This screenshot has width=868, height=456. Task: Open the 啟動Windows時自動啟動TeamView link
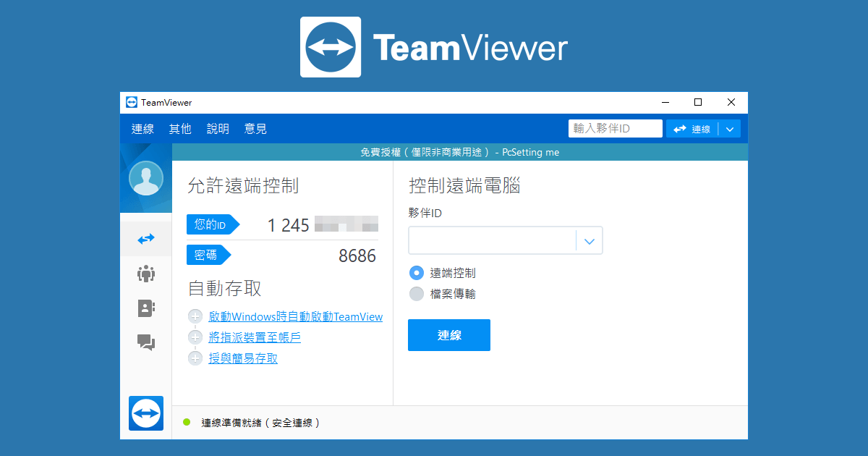tap(296, 317)
